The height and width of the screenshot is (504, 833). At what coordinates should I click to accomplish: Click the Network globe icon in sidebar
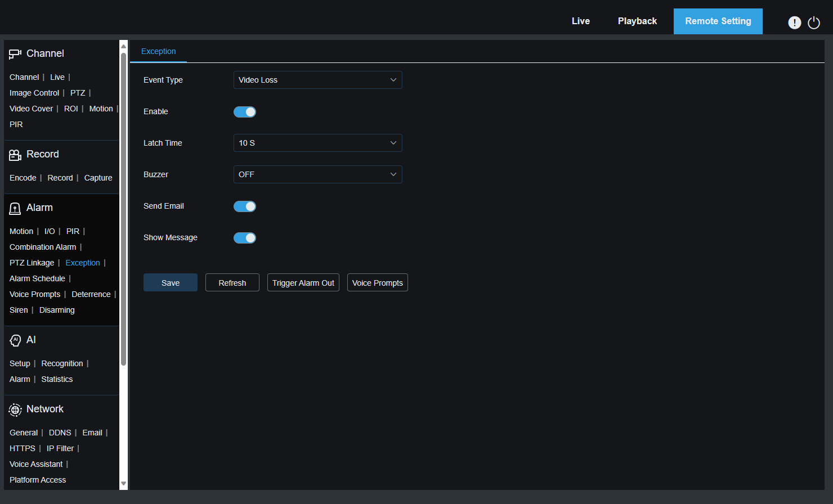(15, 409)
